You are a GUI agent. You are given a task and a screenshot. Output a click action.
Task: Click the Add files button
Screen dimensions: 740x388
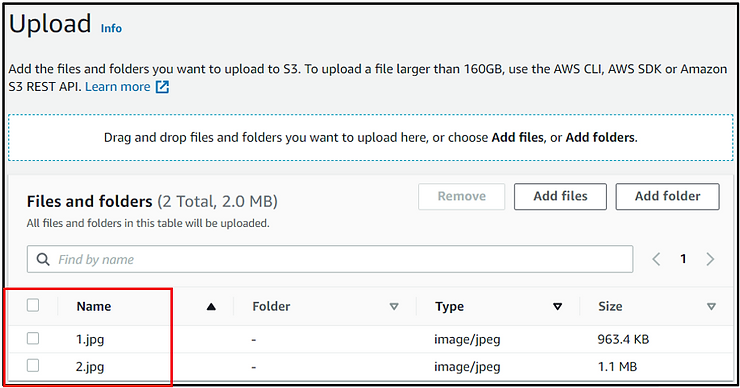pyautogui.click(x=560, y=196)
